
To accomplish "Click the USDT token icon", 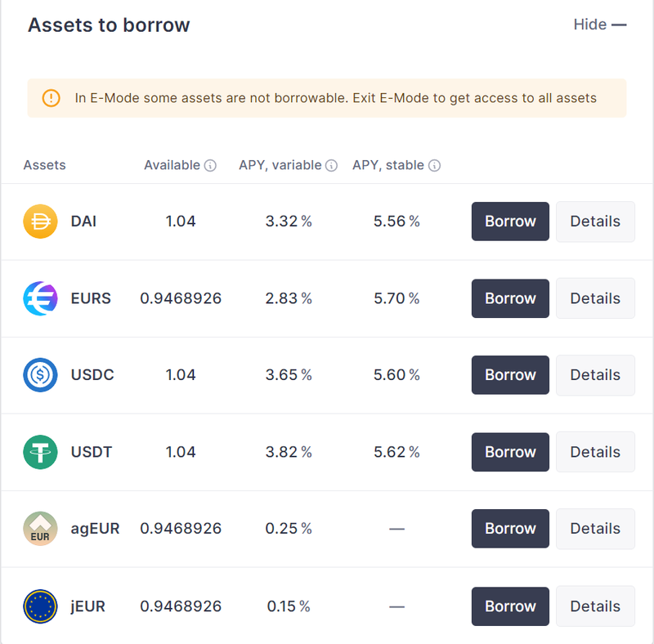I will (x=40, y=452).
